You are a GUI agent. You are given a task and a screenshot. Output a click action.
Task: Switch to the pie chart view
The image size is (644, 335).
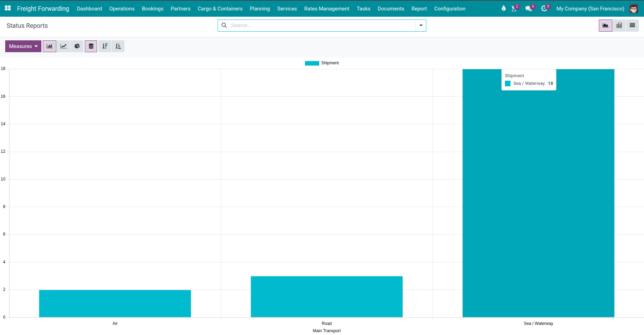pos(77,46)
